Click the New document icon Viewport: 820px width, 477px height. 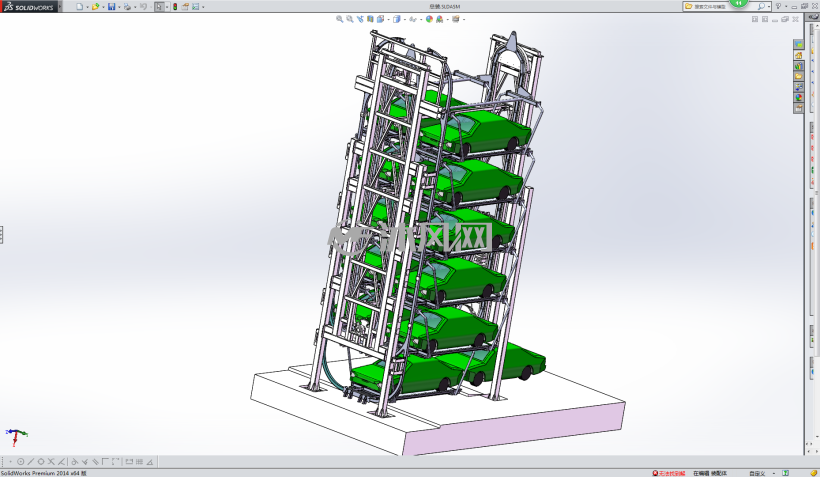(x=79, y=7)
